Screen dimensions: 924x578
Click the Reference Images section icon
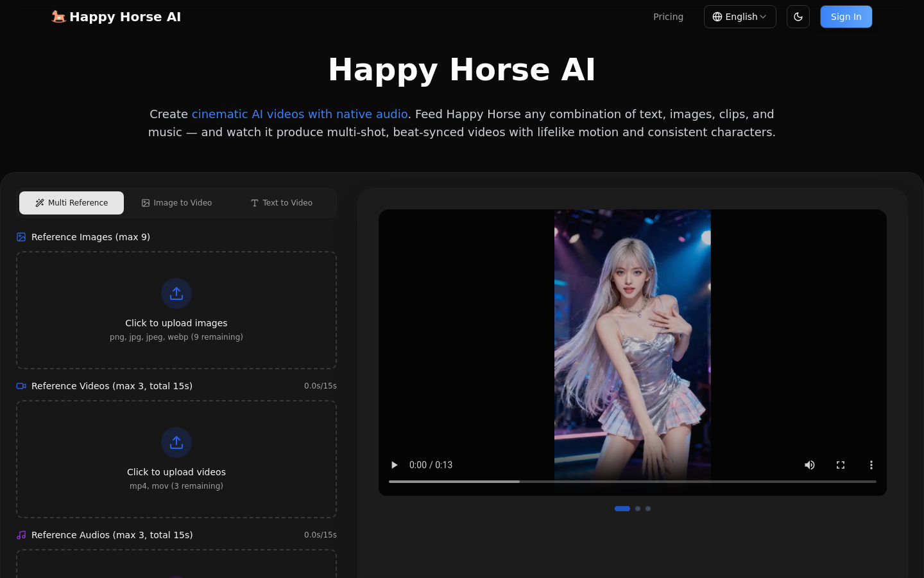[x=21, y=237]
